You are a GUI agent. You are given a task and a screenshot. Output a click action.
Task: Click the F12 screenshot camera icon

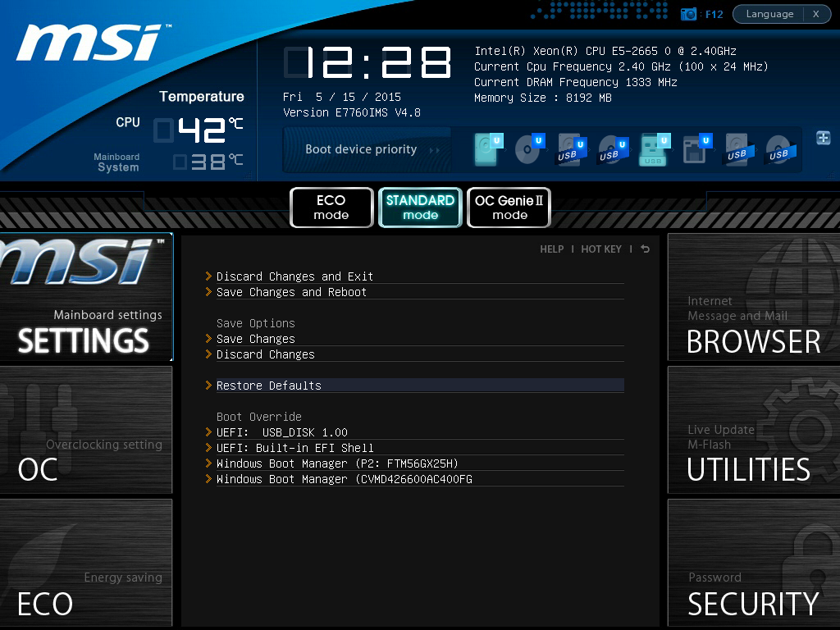coord(688,14)
